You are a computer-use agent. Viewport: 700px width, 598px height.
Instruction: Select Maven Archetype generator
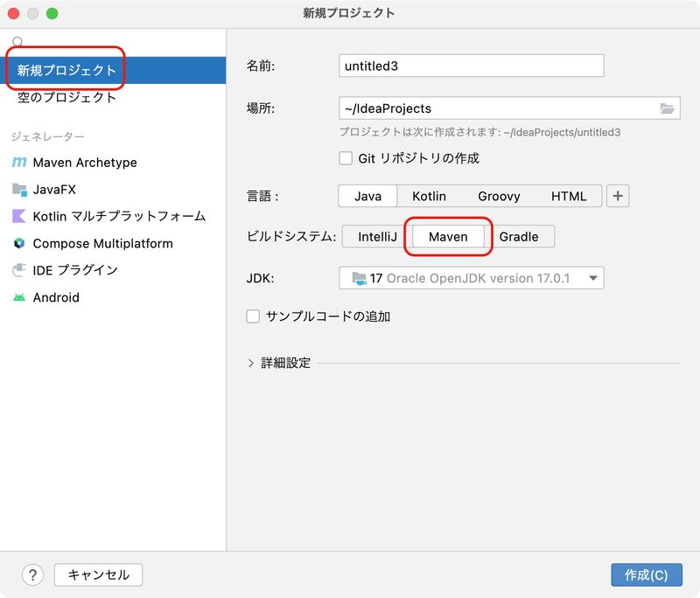(113, 163)
